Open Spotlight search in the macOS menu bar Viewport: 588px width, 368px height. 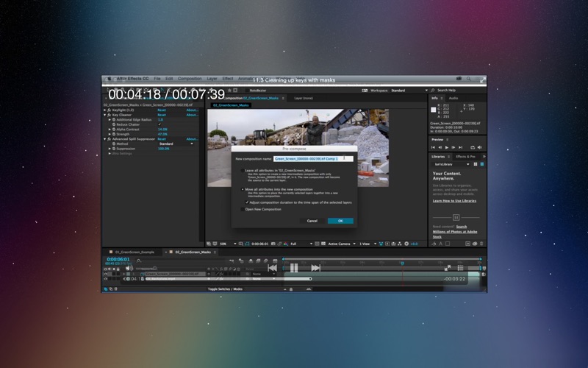(469, 79)
